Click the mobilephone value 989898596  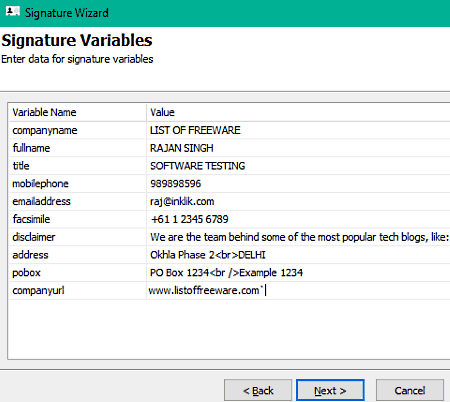(176, 184)
